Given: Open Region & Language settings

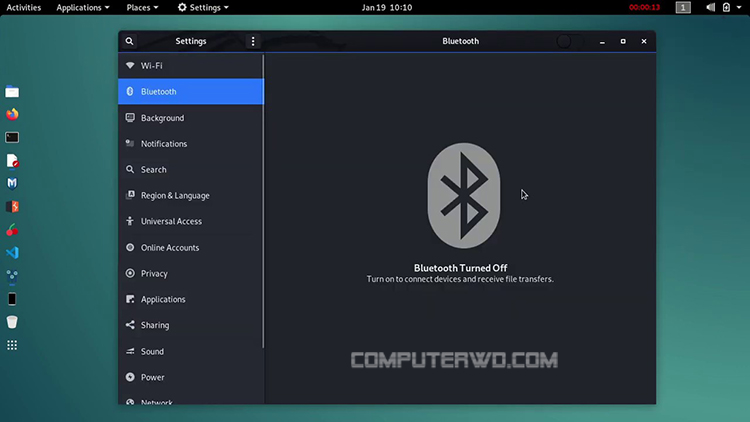Looking at the screenshot, I should pos(191,195).
